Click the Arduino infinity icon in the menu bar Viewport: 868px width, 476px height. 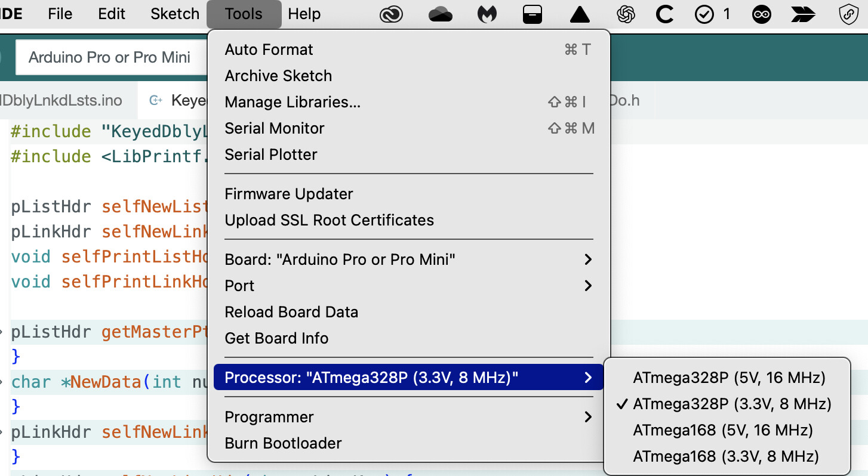point(762,14)
